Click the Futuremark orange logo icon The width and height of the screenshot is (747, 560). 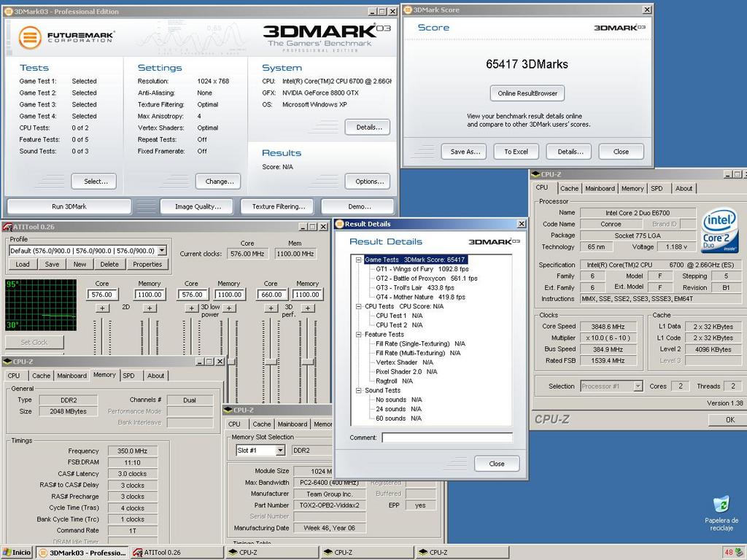pos(30,37)
